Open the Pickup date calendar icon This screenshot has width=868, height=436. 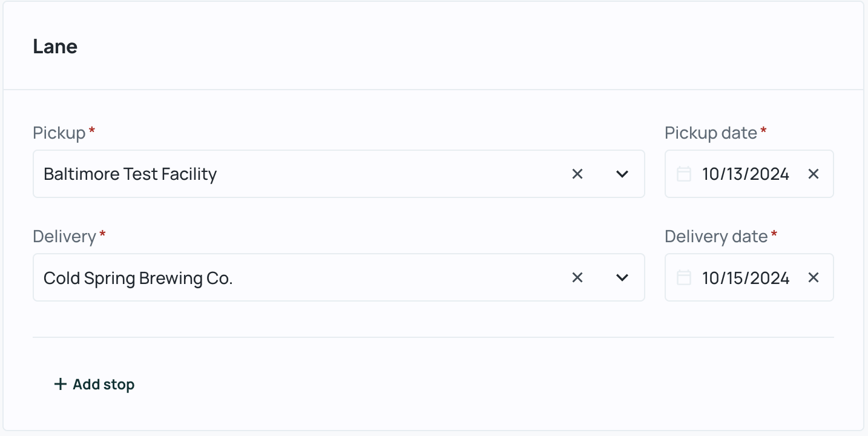coord(684,174)
